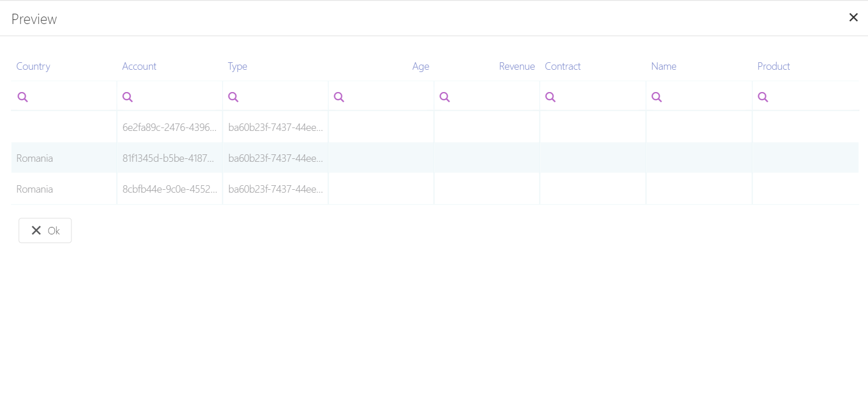Sort by the Account column header
The image size is (868, 411).
point(139,66)
